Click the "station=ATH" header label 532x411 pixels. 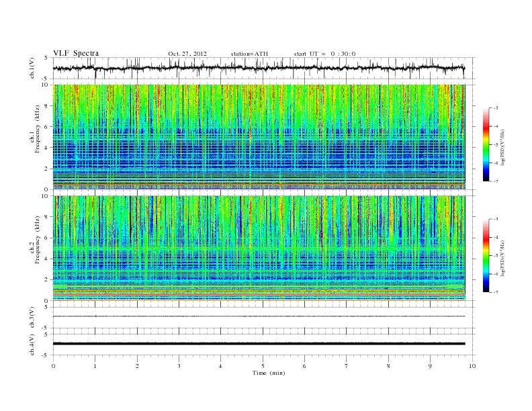click(249, 54)
